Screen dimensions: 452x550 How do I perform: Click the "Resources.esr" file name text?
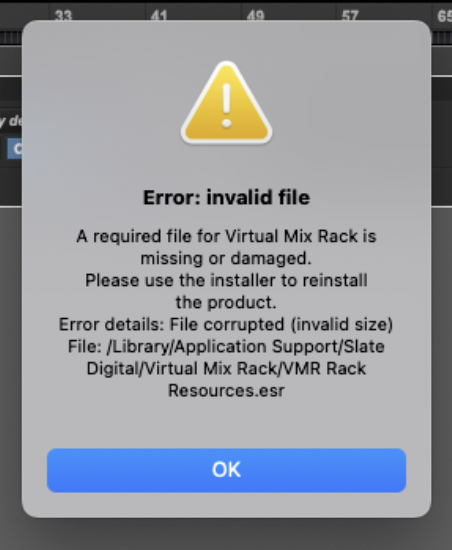[x=226, y=391]
